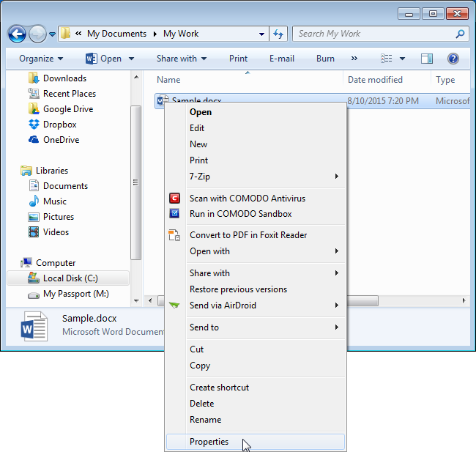Choose Print from the context menu
Viewport: 476px width, 452px height.
click(255, 160)
